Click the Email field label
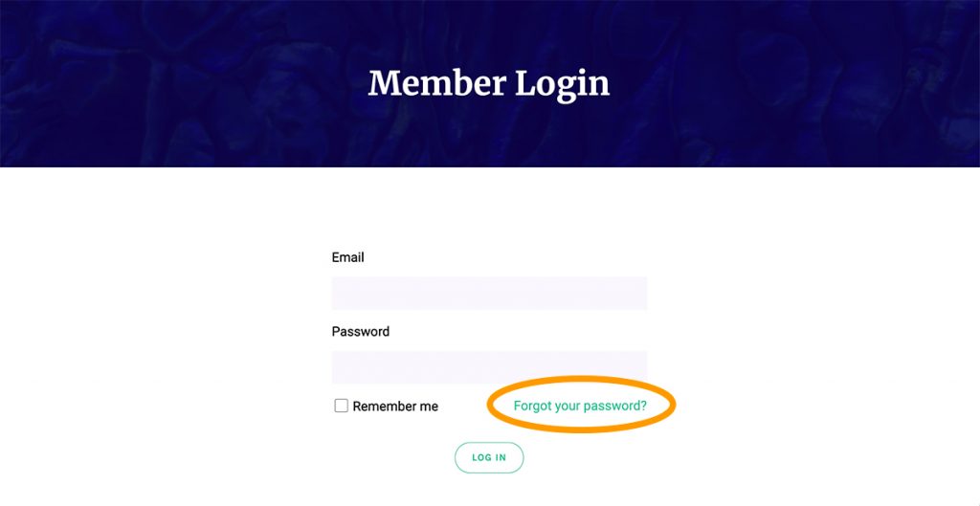The image size is (980, 506). tap(347, 257)
